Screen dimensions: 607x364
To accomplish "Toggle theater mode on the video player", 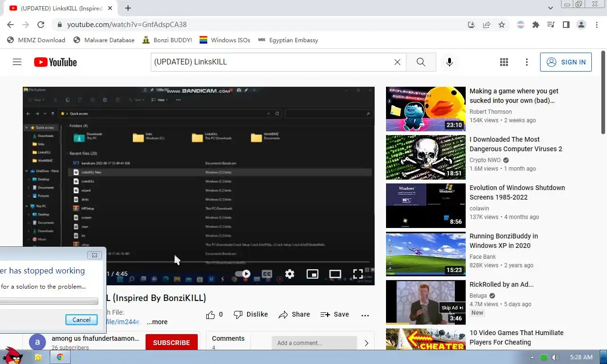I will point(335,274).
